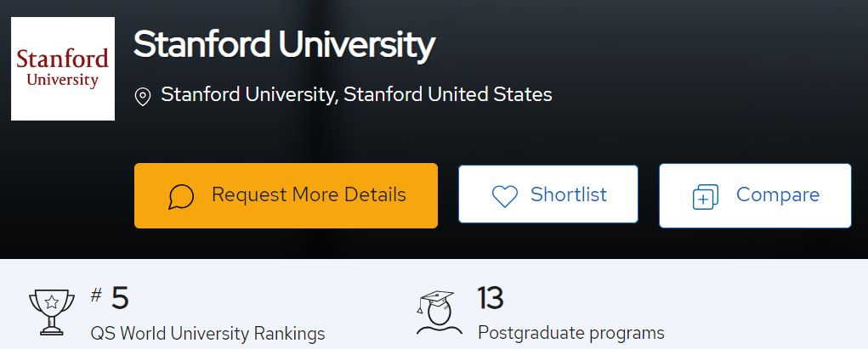Screen dimensions: 868x349
Task: Open the QS World University Rankings label
Action: coord(207,334)
